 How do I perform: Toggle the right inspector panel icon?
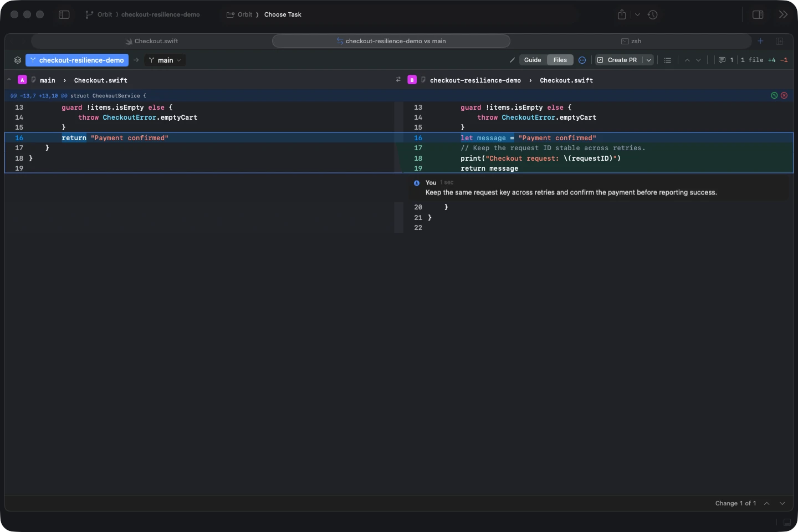[758, 14]
